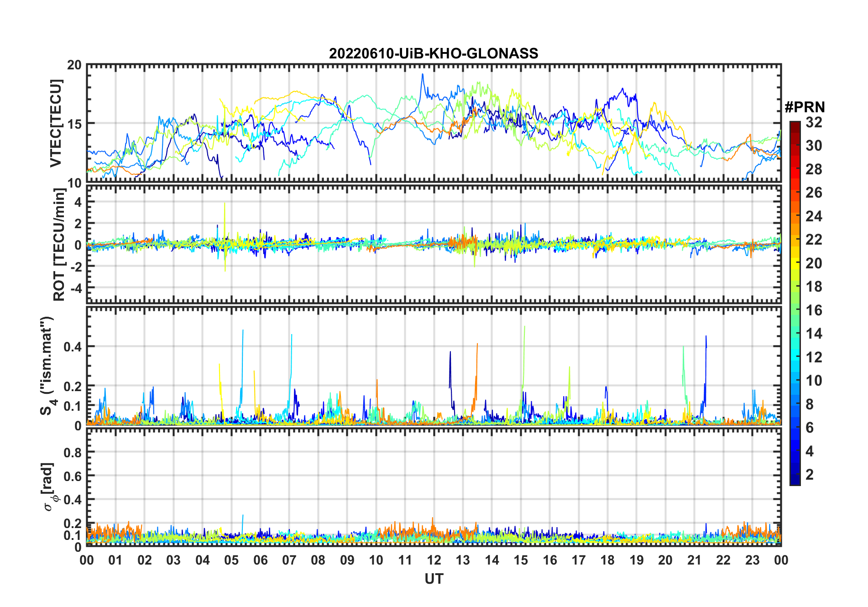Select σφ axis tick label "0.6"

tap(73, 476)
